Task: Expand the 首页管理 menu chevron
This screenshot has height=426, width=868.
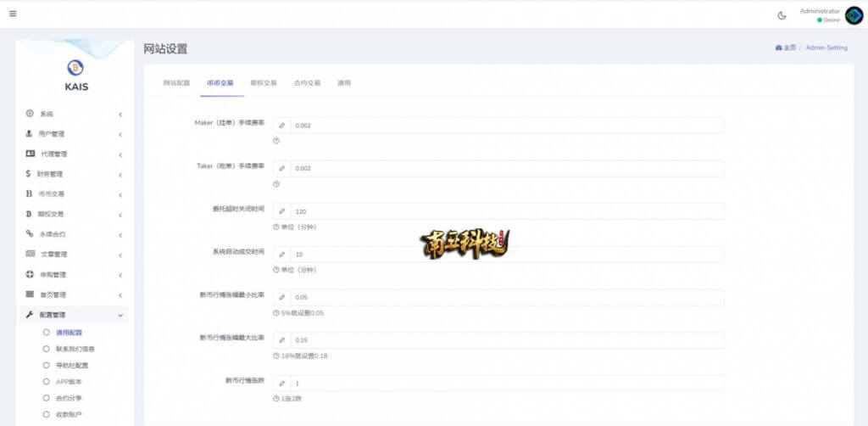Action: (120, 295)
